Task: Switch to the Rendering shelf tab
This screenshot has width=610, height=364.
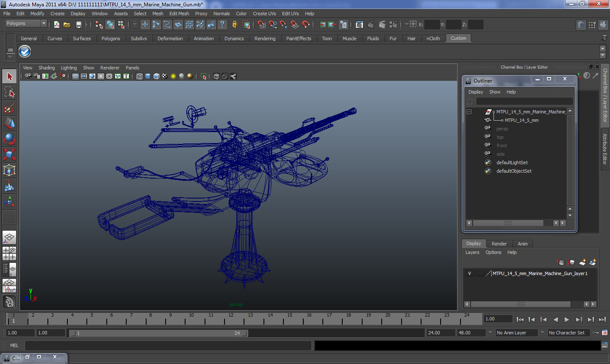Action: [x=265, y=39]
